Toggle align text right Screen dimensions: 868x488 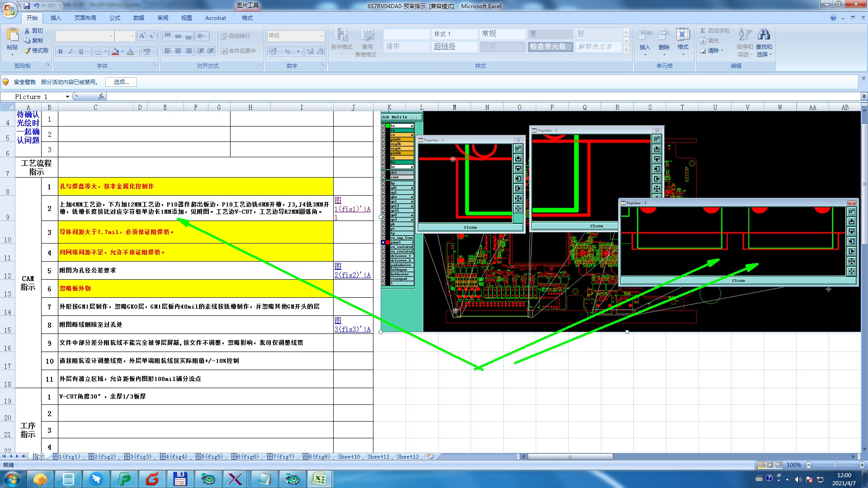189,51
